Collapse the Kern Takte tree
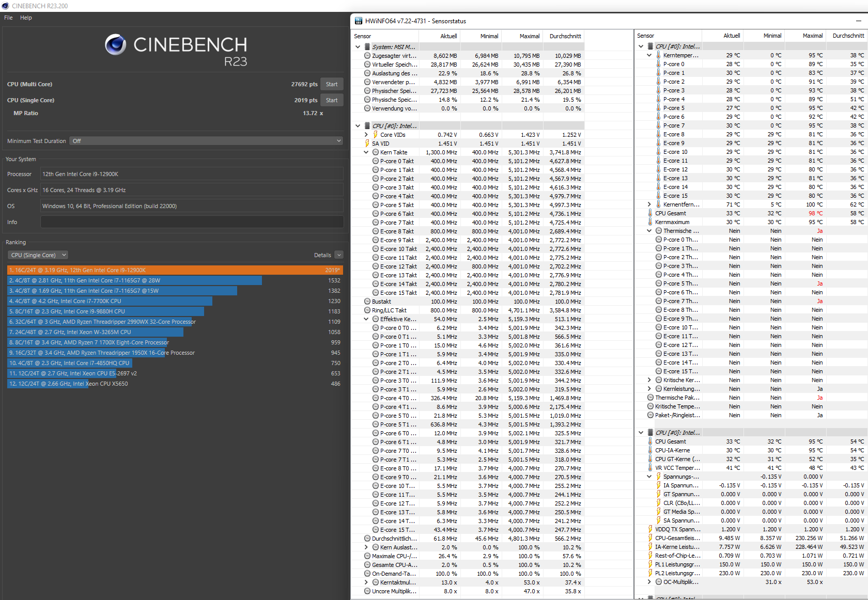The height and width of the screenshot is (600, 868). (366, 152)
